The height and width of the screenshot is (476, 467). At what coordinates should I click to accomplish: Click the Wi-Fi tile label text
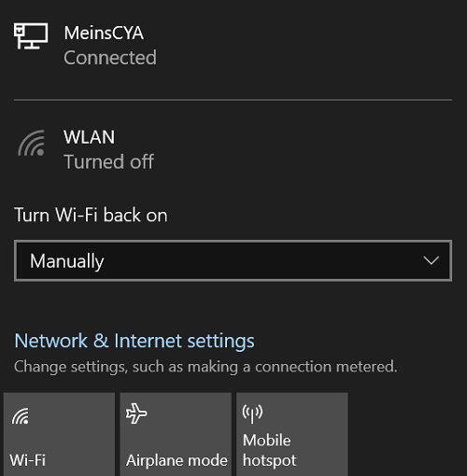click(x=27, y=460)
